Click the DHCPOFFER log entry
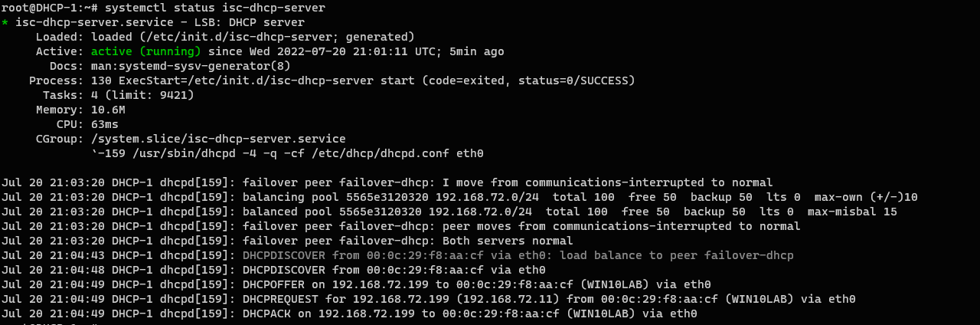Image resolution: width=980 pixels, height=325 pixels. coord(475,284)
